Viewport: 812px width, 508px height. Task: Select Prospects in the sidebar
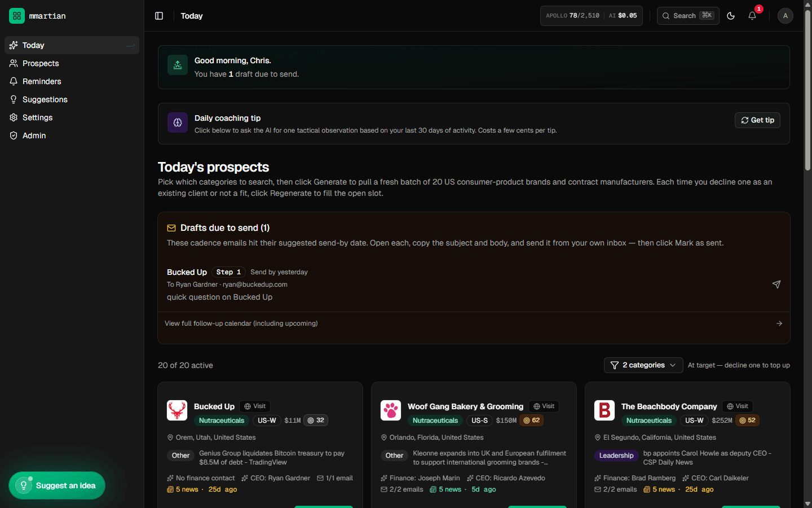point(40,63)
